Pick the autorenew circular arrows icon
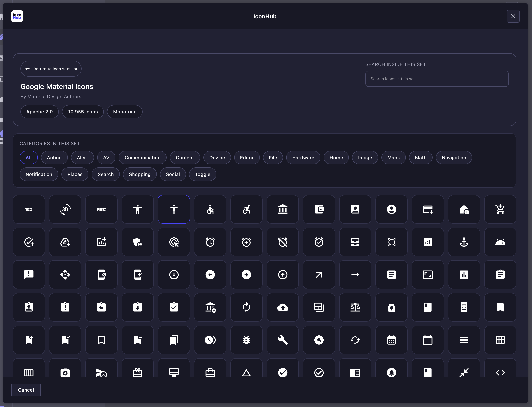 [x=246, y=307]
